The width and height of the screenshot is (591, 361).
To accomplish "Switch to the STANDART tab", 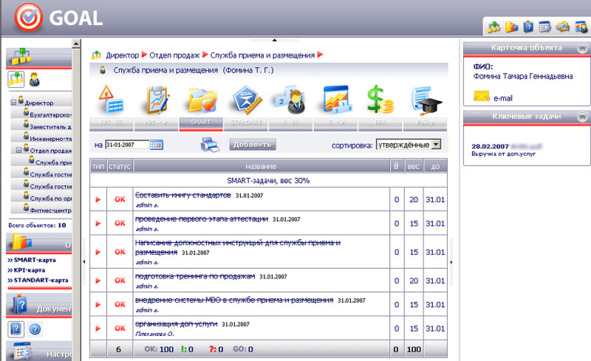I will pos(246,124).
